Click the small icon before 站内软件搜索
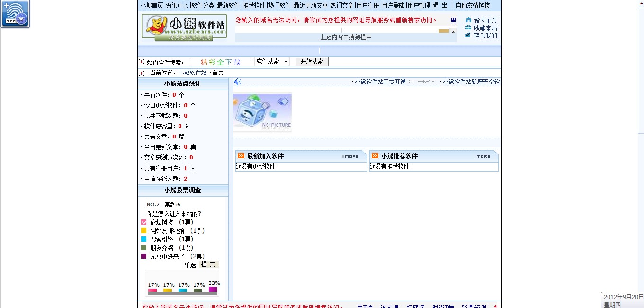The image size is (644, 308). click(141, 62)
